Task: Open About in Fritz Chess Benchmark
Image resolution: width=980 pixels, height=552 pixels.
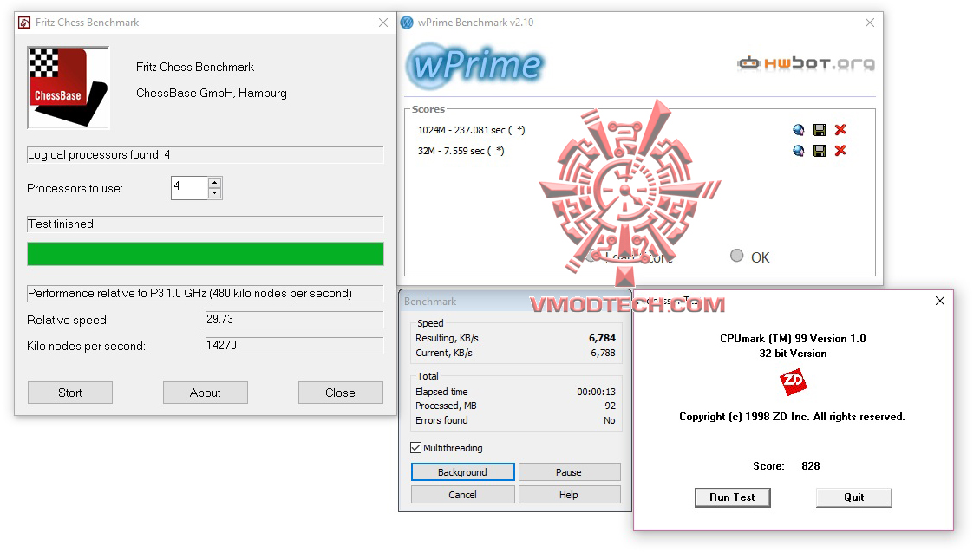Action: [x=205, y=393]
